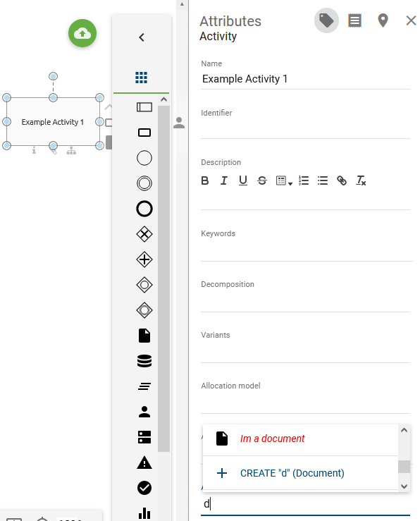The image size is (420, 521).
Task: Click the person icon beside the palette
Action: click(179, 123)
